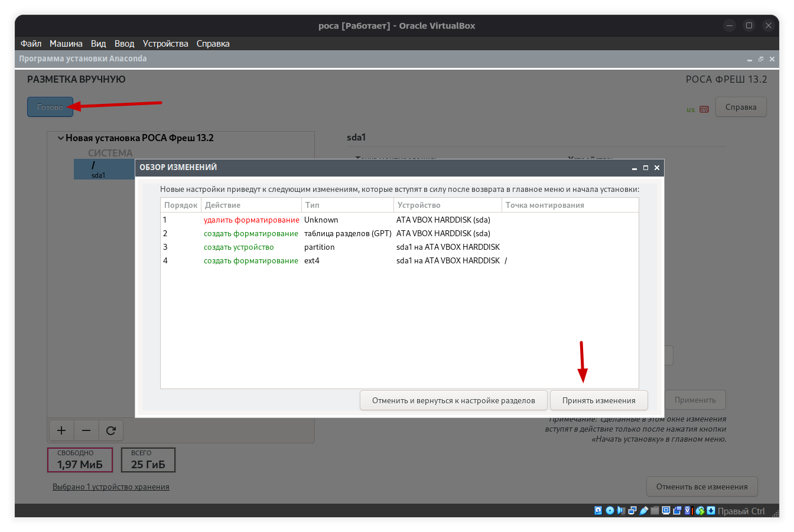Click the ВСЕГО 25 ГиБ box
The width and height of the screenshot is (794, 532).
point(148,460)
